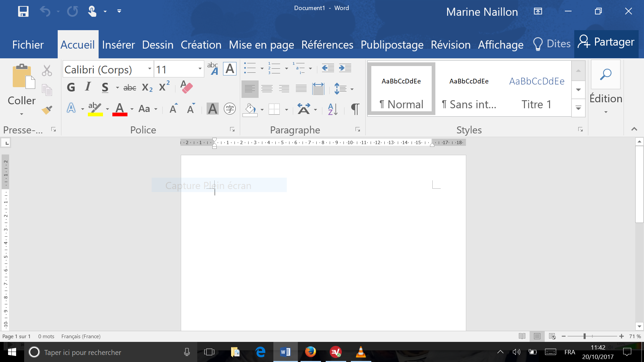Image resolution: width=644 pixels, height=362 pixels.
Task: Switch to the Dessin tab
Action: [x=158, y=45]
